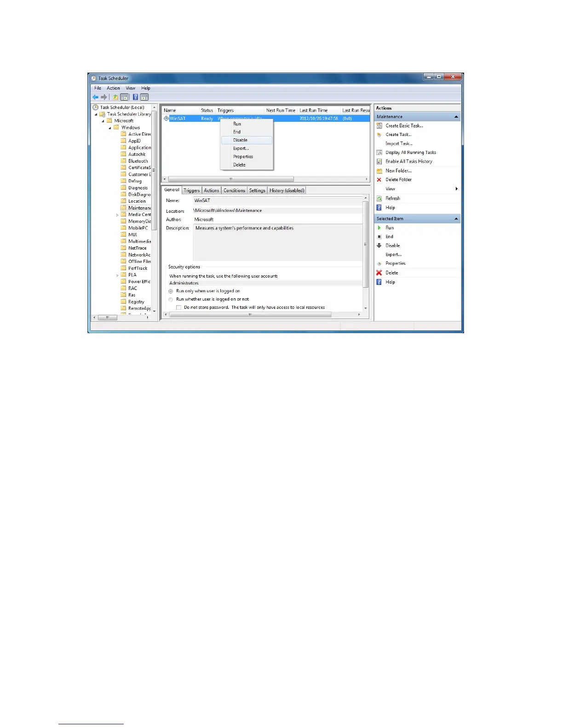The height and width of the screenshot is (728, 563).
Task: Choose Run from the context menu
Action: (x=247, y=124)
